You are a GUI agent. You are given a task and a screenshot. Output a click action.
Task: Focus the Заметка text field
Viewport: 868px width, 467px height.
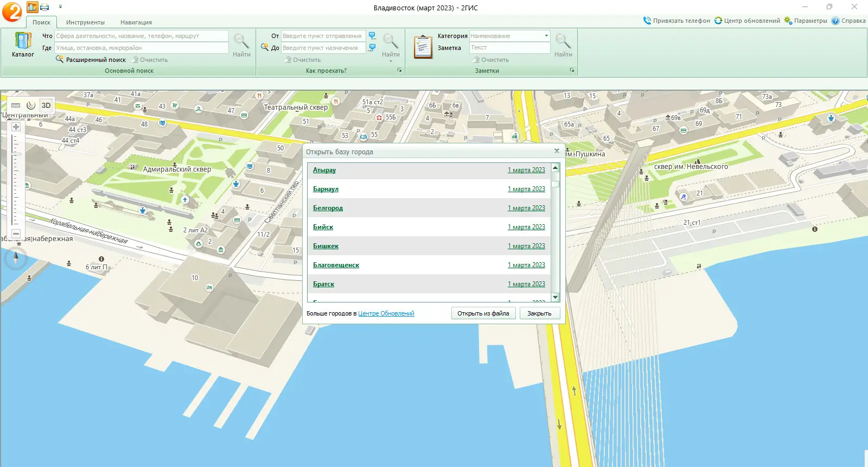point(510,48)
